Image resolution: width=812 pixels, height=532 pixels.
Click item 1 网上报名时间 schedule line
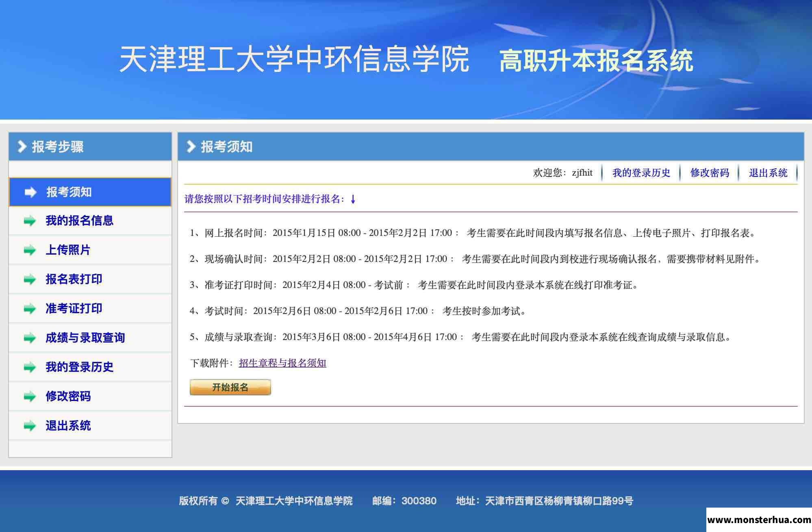[473, 233]
